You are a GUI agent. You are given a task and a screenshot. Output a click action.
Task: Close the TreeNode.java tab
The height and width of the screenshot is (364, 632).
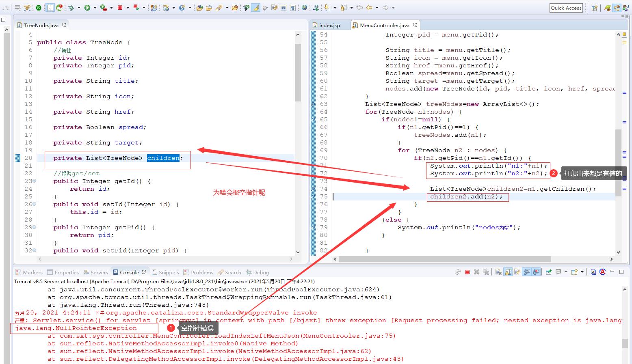click(x=64, y=25)
